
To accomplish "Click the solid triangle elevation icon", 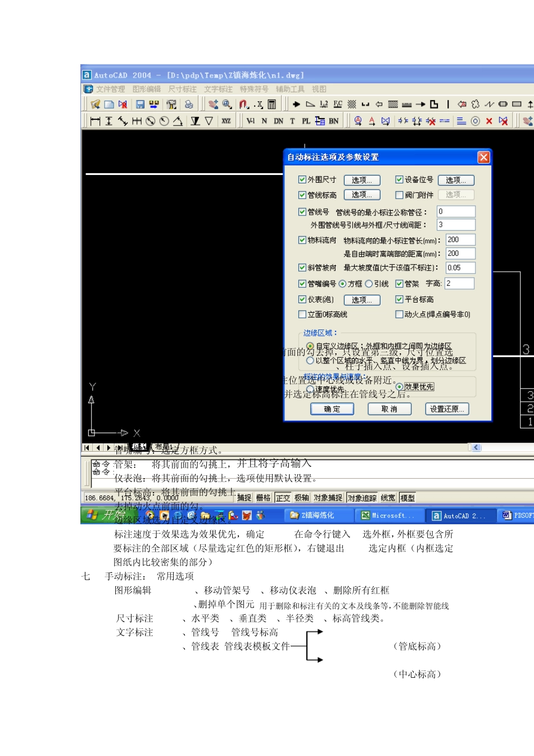I will [195, 121].
